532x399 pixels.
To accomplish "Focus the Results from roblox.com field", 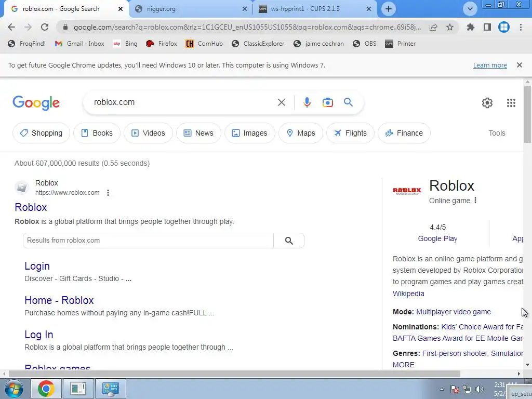I will pyautogui.click(x=148, y=241).
